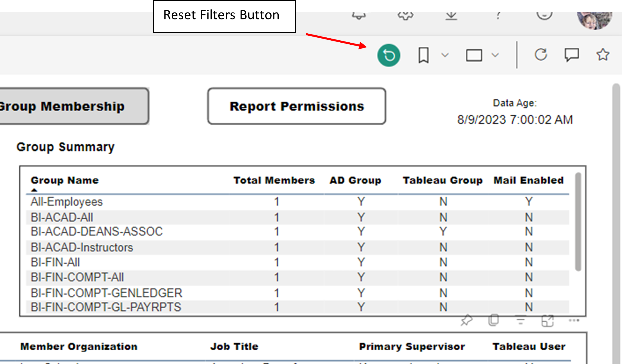Enter focus mode on Group Summary visual
Image resolution: width=622 pixels, height=364 pixels.
point(547,321)
